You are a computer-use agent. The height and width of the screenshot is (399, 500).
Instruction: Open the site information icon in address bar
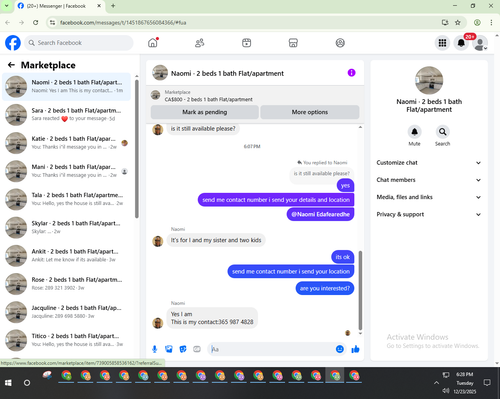tap(52, 23)
